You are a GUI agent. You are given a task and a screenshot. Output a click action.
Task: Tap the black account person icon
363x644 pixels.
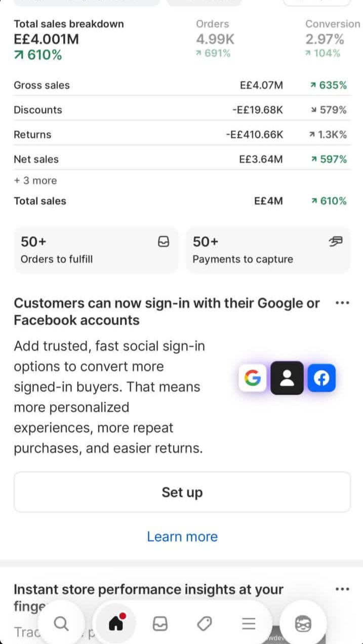click(287, 378)
